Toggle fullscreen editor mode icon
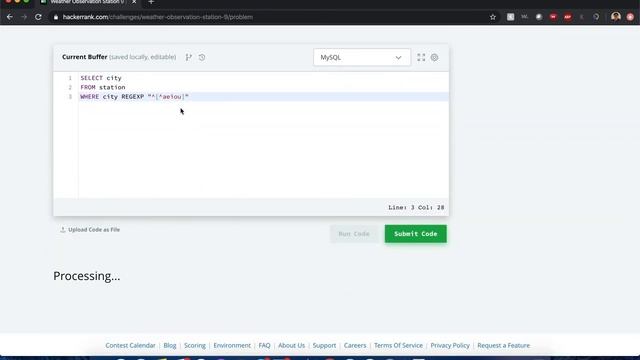Viewport: 640px width, 360px height. [x=421, y=58]
